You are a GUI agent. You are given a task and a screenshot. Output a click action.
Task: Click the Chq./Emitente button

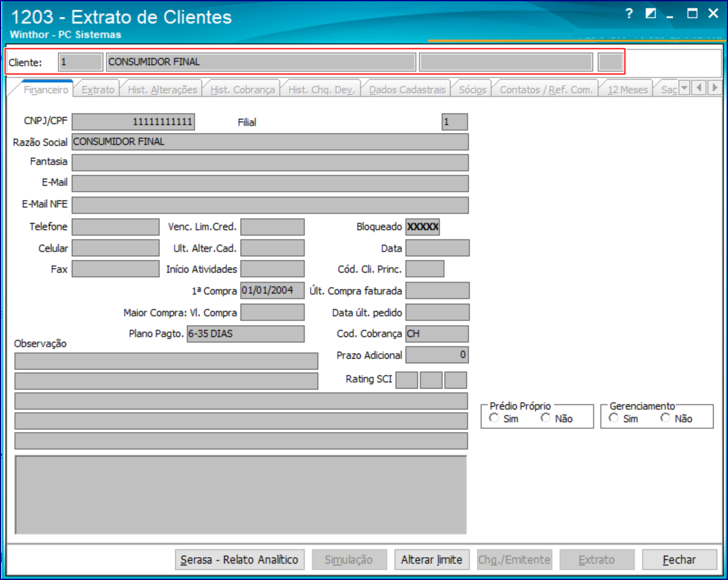[x=514, y=559]
